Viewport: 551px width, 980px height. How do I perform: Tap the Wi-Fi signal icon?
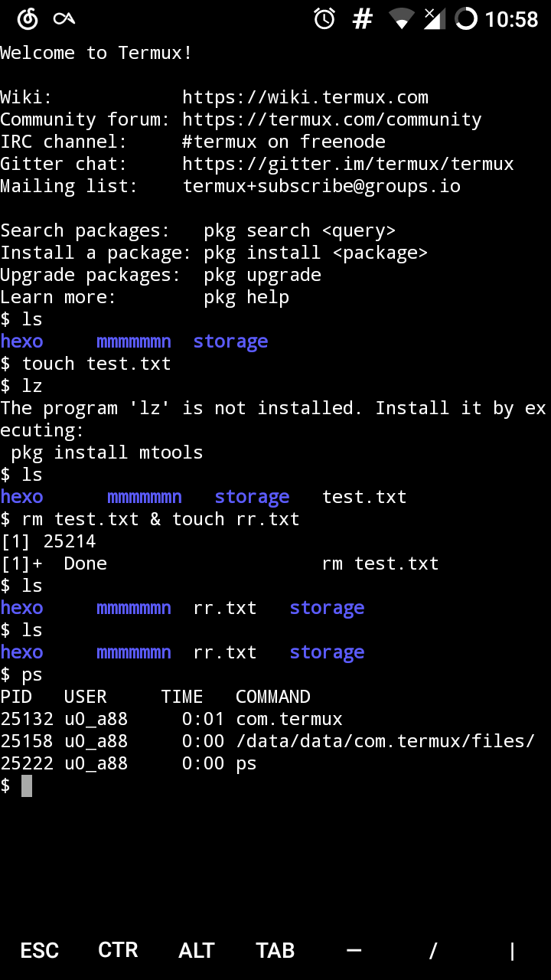401,18
